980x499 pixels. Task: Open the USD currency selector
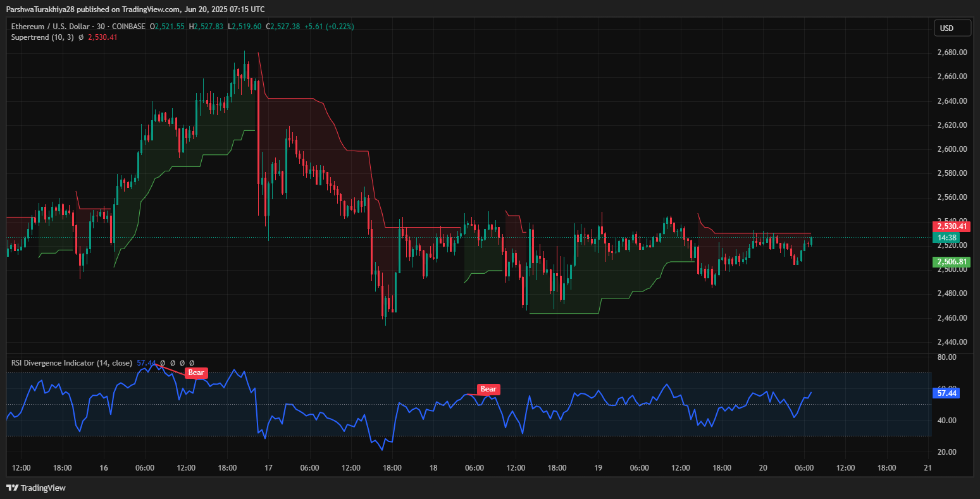[x=952, y=28]
